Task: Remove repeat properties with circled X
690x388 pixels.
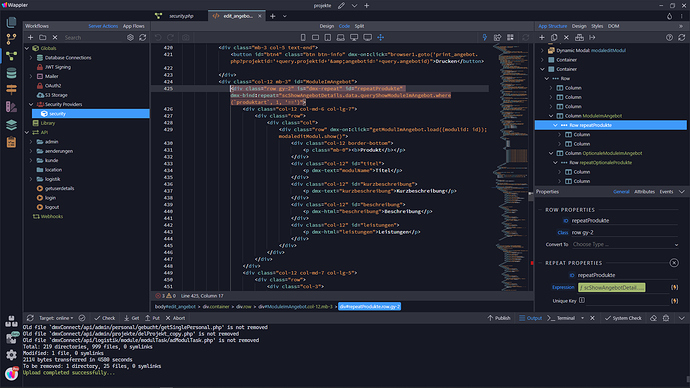Action: tap(674, 263)
